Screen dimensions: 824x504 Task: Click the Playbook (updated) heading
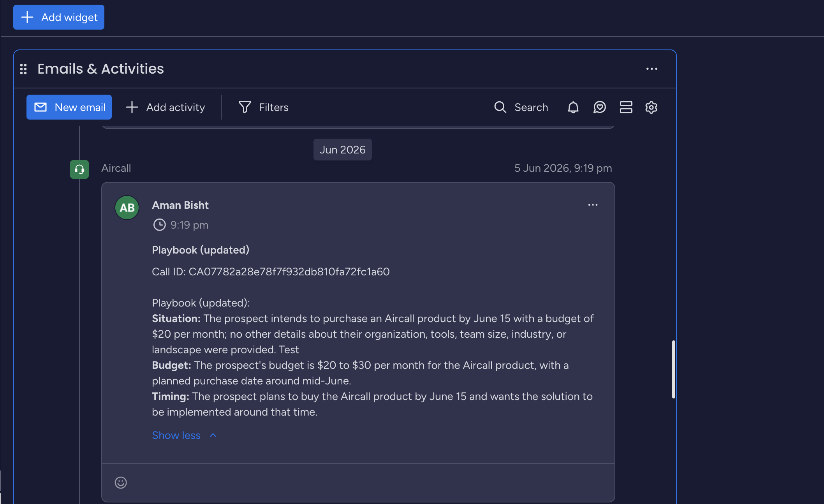[x=201, y=250]
